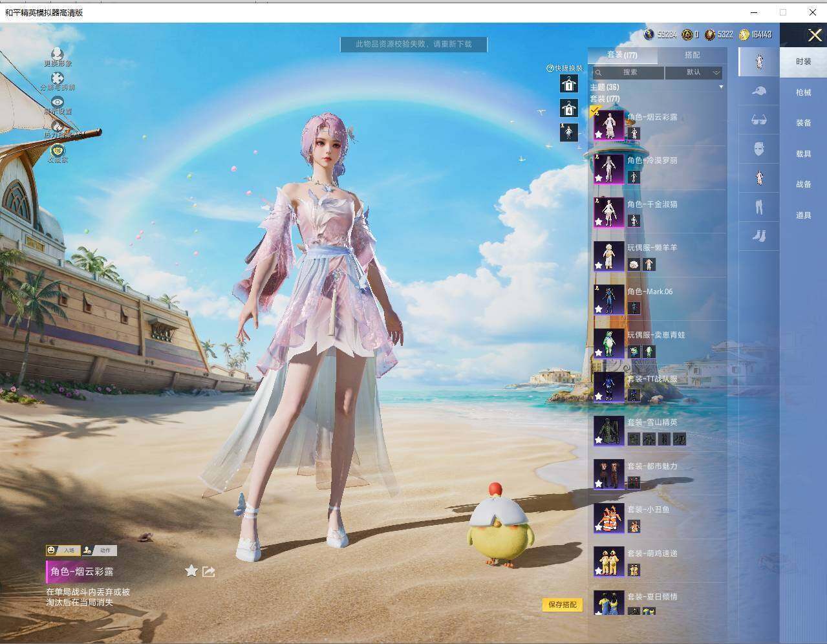This screenshot has height=644, width=827.
Task: Select the upper body clothing category icon
Action: pos(759,178)
